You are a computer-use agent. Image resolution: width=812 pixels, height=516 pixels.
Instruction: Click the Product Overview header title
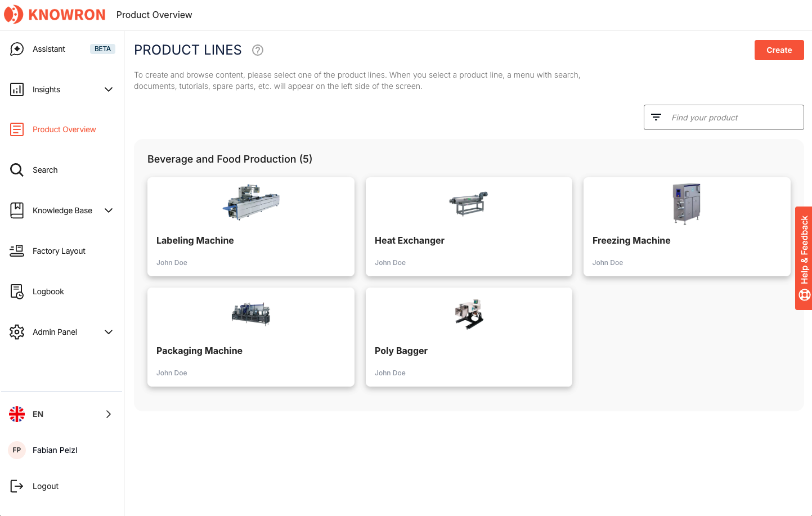click(x=154, y=15)
